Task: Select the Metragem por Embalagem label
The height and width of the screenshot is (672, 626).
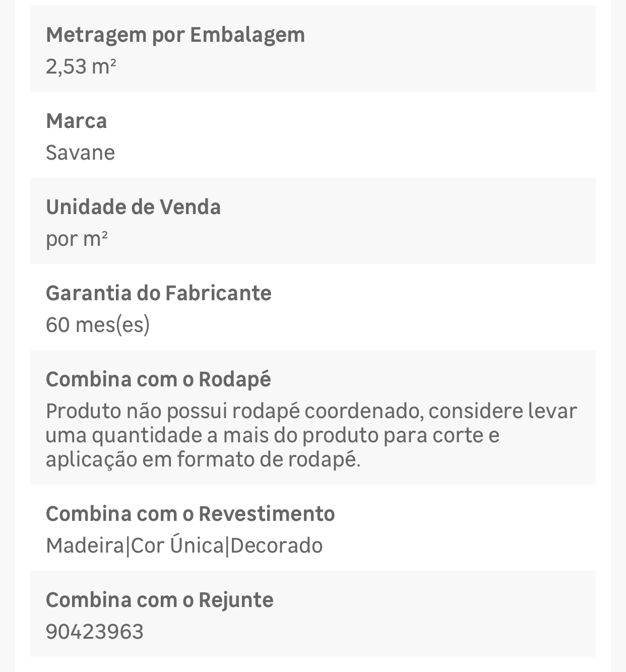Action: (x=175, y=35)
